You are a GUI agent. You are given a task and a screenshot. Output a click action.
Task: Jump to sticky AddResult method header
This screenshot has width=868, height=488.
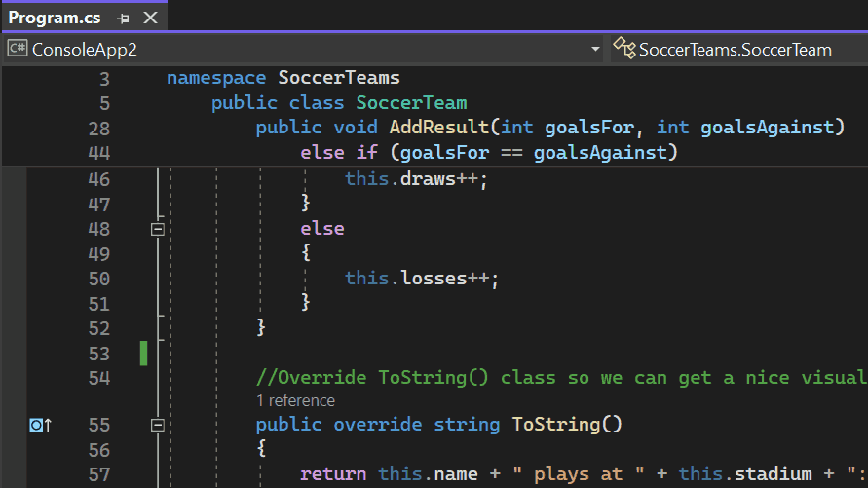click(x=550, y=128)
